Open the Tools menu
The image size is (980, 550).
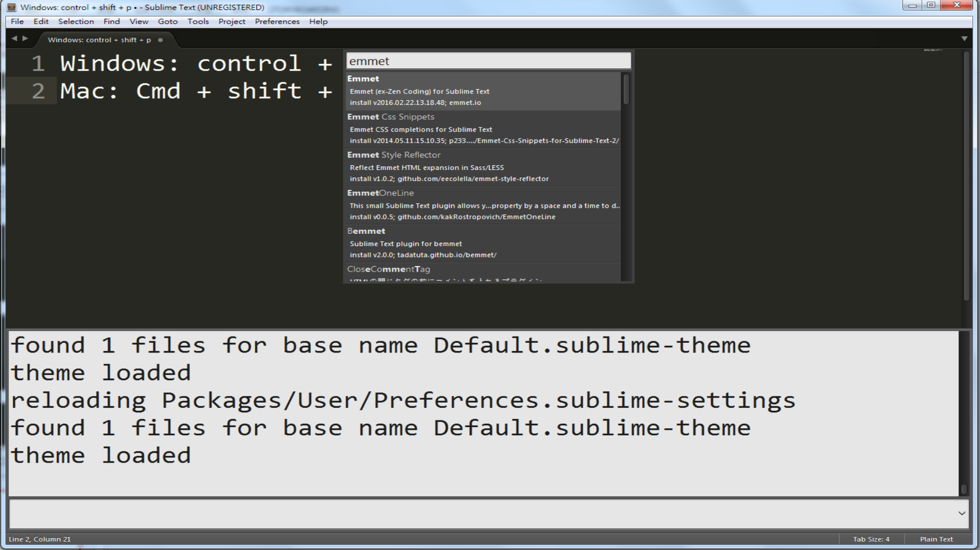pyautogui.click(x=198, y=21)
